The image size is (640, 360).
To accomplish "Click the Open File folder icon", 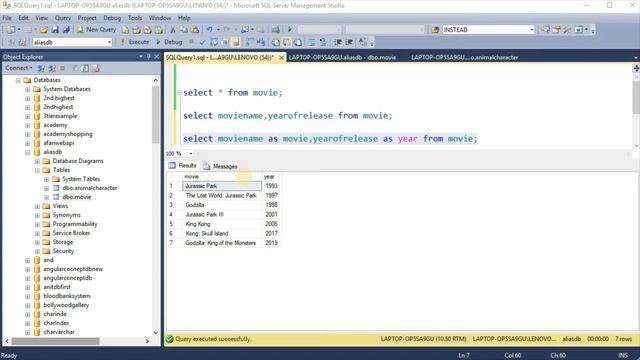I will (44, 30).
